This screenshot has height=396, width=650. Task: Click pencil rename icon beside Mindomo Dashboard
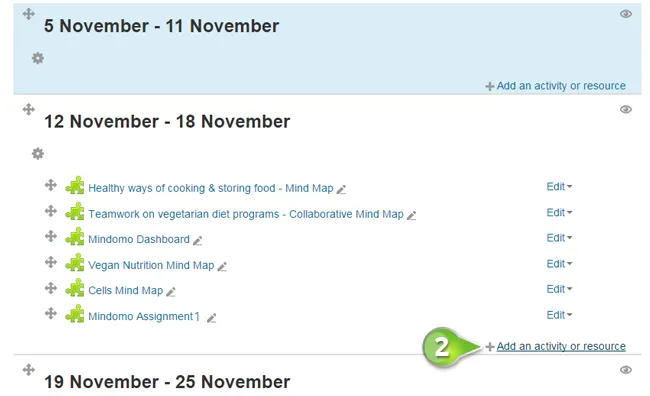[198, 241]
